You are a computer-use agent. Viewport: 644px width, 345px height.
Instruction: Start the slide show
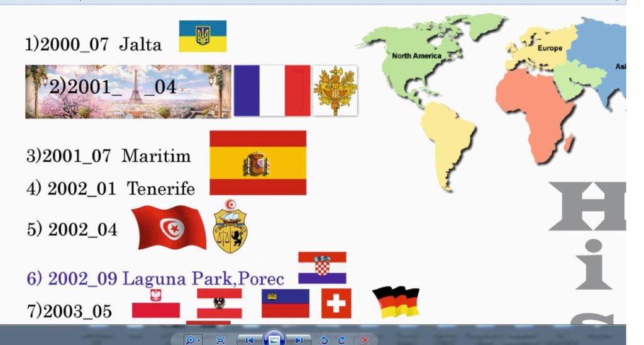click(x=274, y=339)
